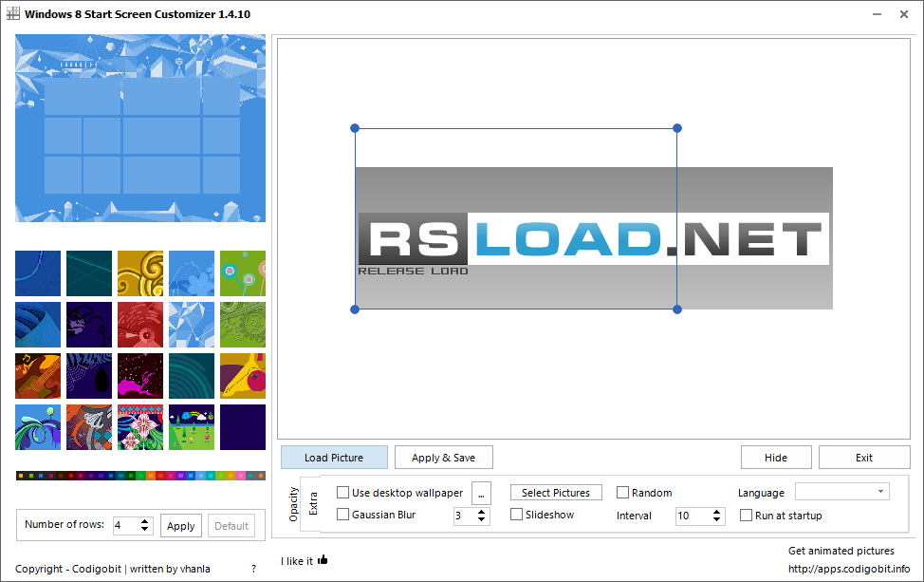Viewport: 924px width, 582px height.
Task: Select the orange-on-gray color swatch at strip end
Action: pos(261,476)
